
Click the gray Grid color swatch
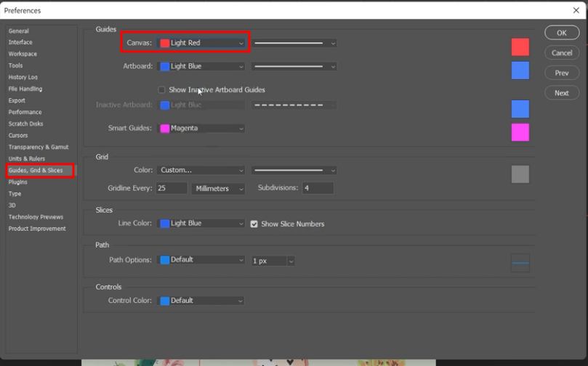(520, 174)
